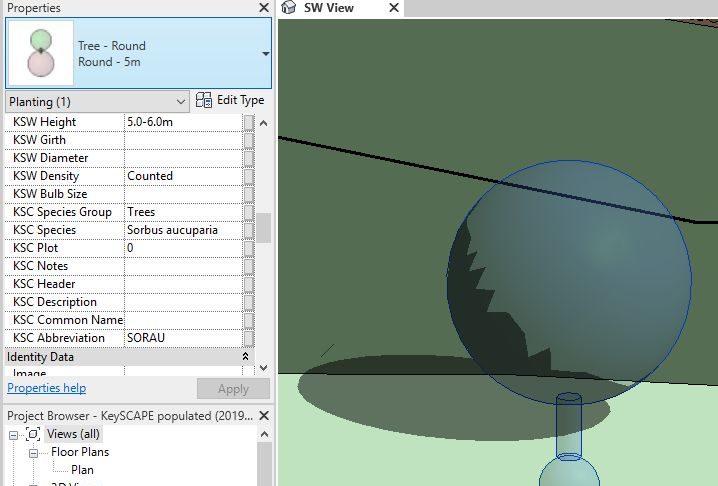Collapse the Views (all) tree node

pos(13,434)
